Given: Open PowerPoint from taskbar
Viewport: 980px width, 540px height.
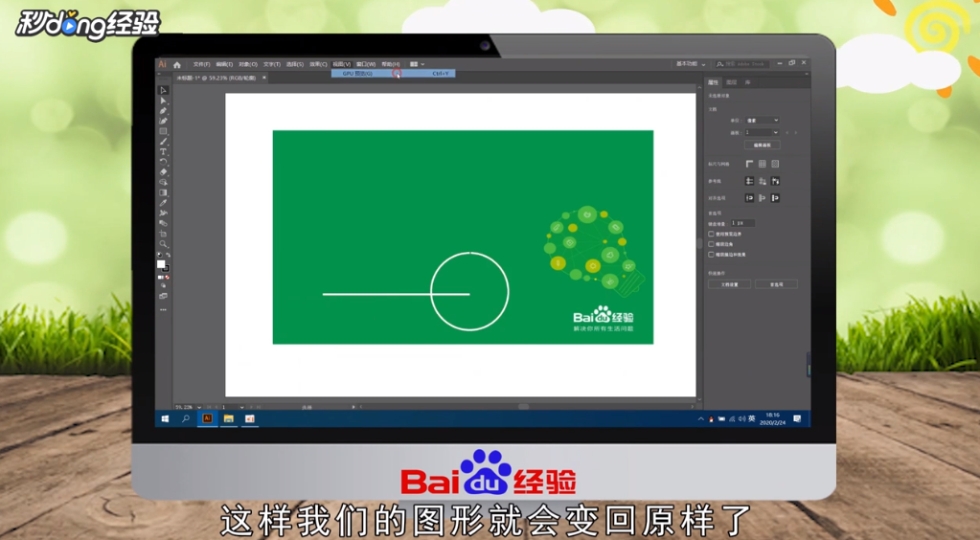Looking at the screenshot, I should coord(250,418).
